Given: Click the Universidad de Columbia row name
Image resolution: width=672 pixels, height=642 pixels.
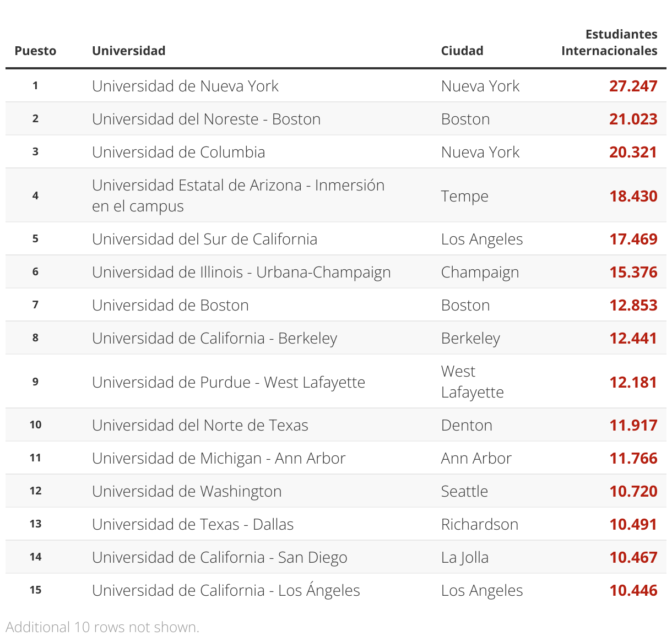Looking at the screenshot, I should tap(178, 152).
